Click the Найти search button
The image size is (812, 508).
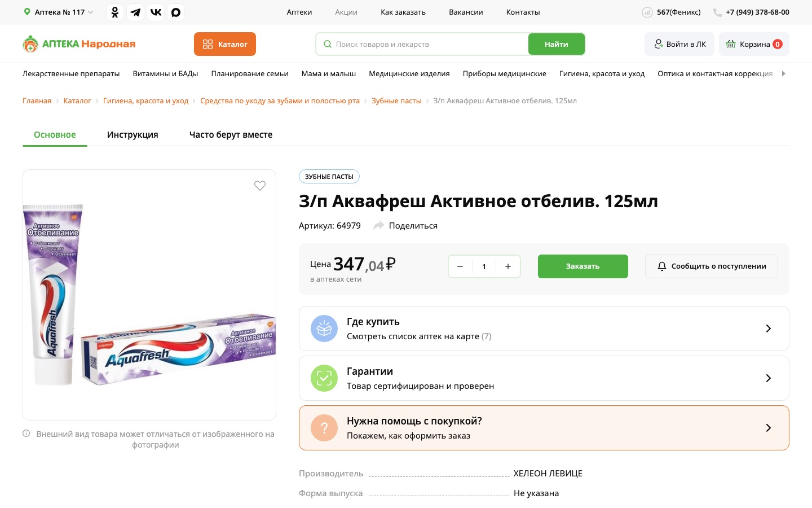coord(556,44)
